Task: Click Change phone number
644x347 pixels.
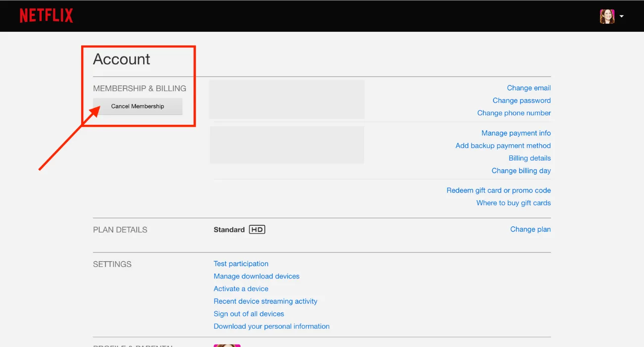Action: tap(514, 113)
